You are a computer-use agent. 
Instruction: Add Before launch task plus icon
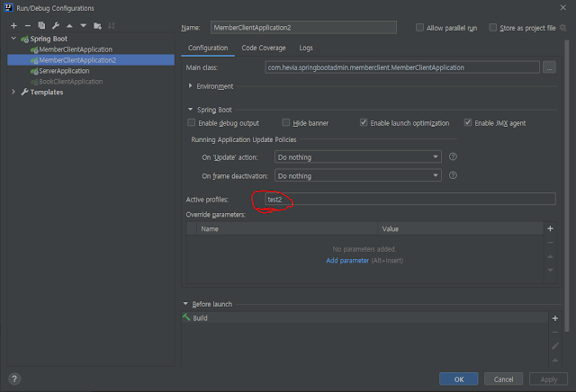(x=555, y=318)
